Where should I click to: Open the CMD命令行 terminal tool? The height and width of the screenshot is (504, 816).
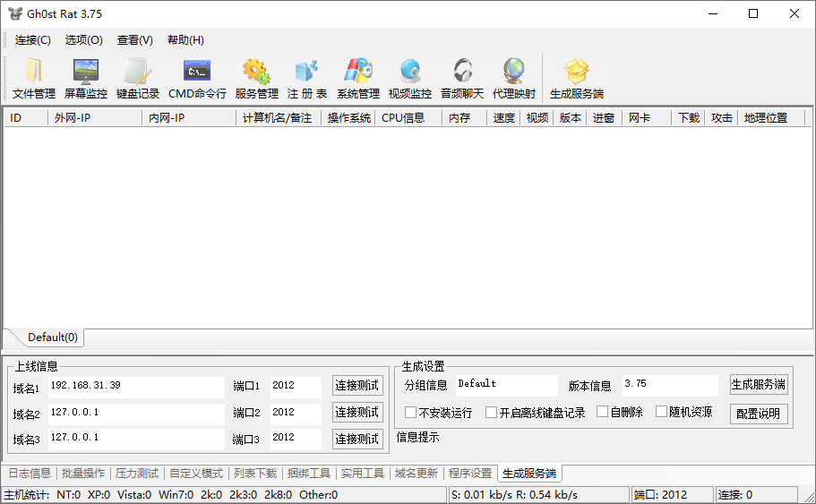point(197,78)
